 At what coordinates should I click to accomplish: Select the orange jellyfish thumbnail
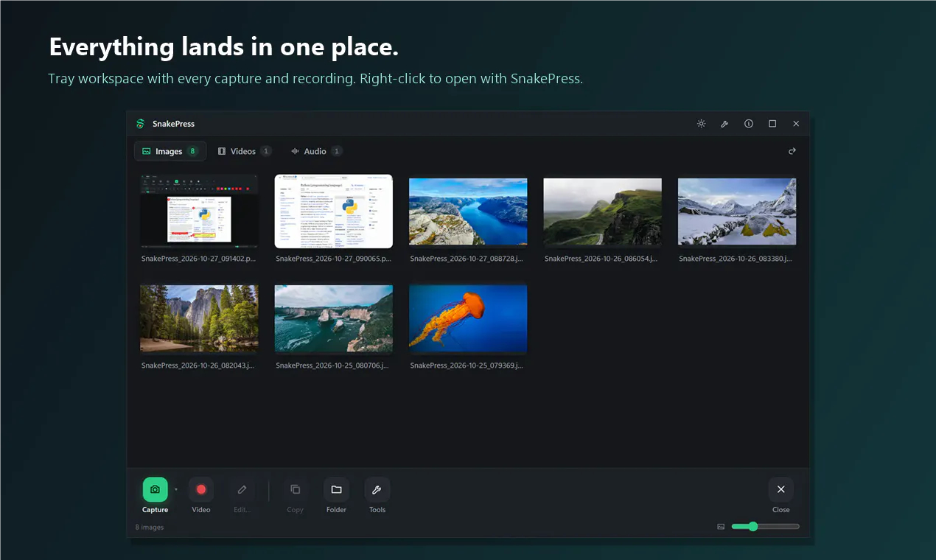(x=468, y=318)
